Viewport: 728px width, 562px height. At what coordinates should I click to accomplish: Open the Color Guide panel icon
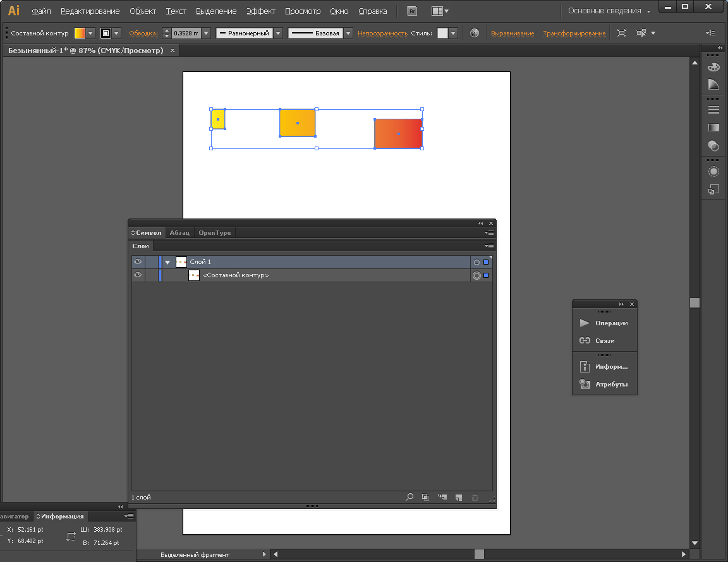pos(713,85)
